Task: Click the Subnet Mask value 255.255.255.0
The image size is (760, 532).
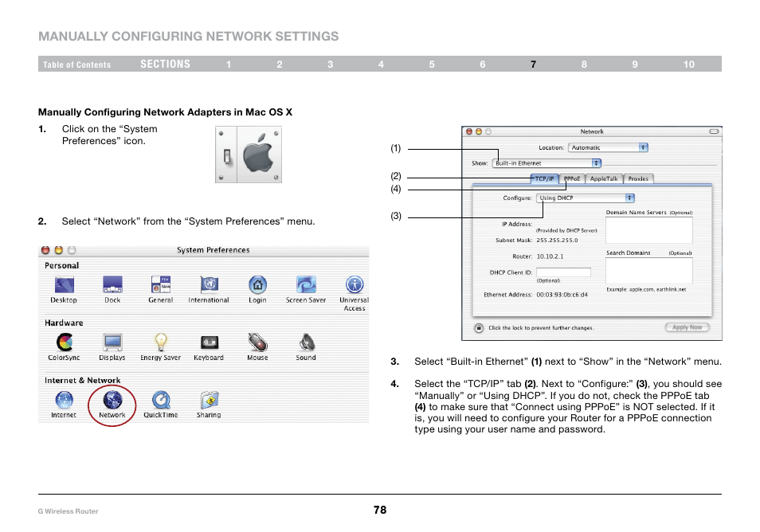Action: [557, 241]
